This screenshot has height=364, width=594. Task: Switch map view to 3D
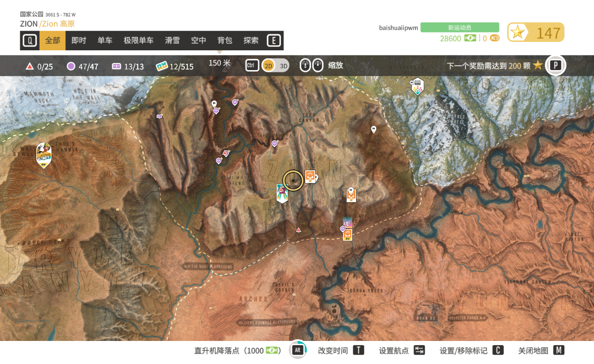coord(283,66)
